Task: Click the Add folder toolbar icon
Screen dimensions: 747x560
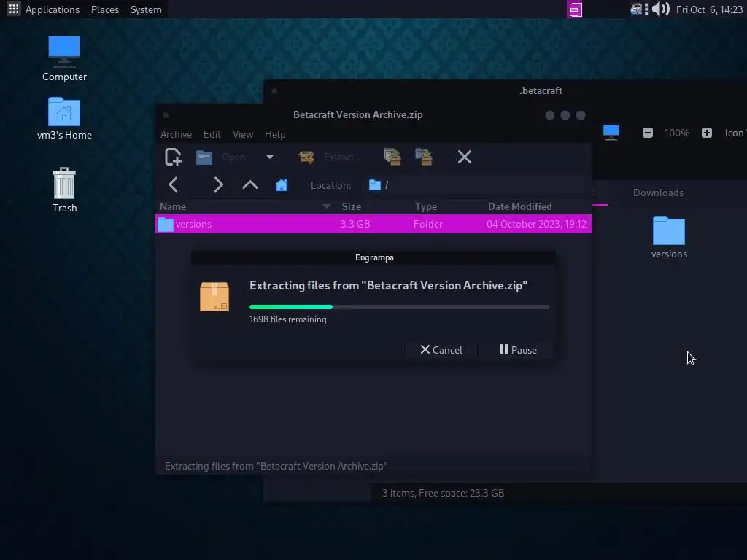Action: [x=424, y=157]
